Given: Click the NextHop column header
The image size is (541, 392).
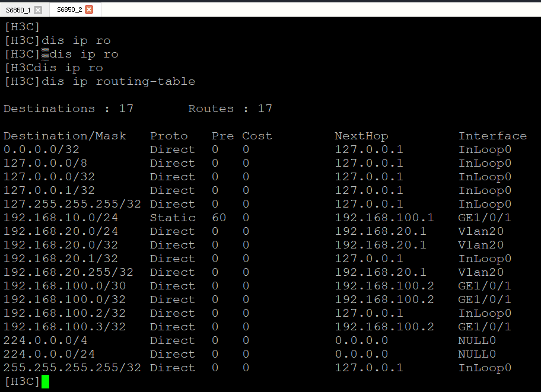Looking at the screenshot, I should (x=361, y=136).
